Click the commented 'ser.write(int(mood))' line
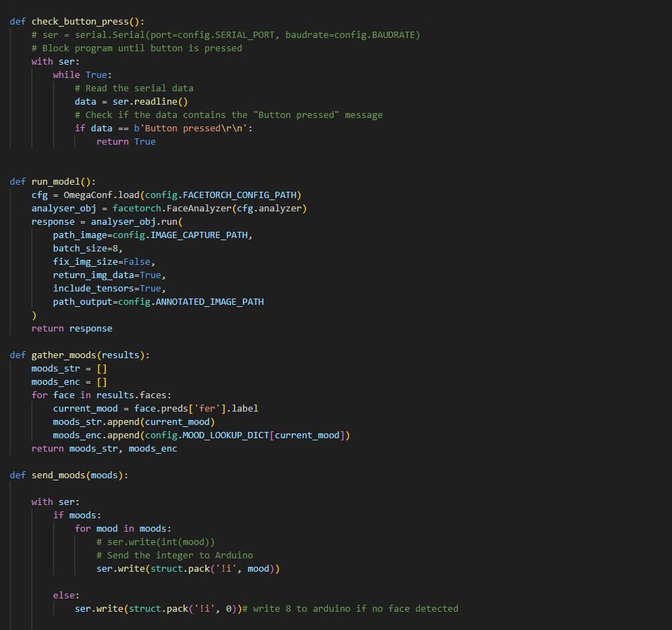This screenshot has height=630, width=672. pos(156,542)
